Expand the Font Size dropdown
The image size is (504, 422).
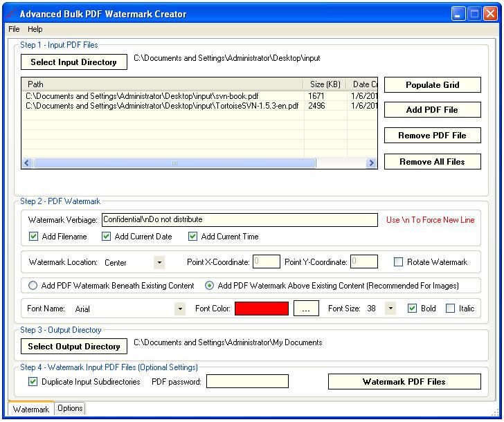point(391,309)
